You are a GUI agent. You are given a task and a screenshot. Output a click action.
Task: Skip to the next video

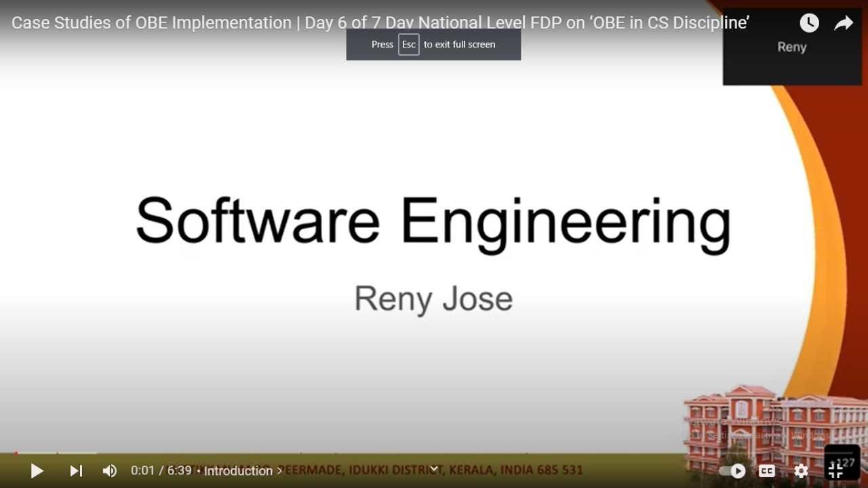coord(76,470)
